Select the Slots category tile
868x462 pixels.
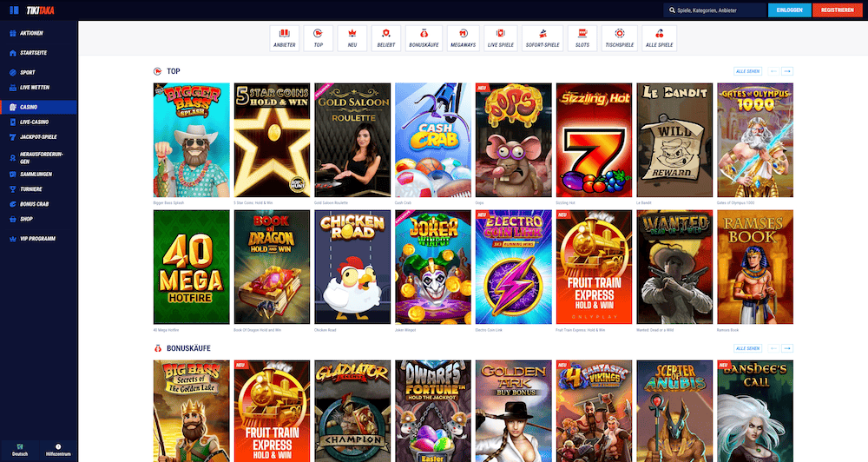pos(582,38)
